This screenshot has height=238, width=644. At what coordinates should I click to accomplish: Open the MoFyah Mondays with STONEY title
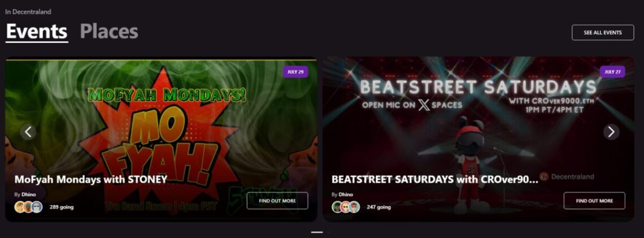(91, 180)
